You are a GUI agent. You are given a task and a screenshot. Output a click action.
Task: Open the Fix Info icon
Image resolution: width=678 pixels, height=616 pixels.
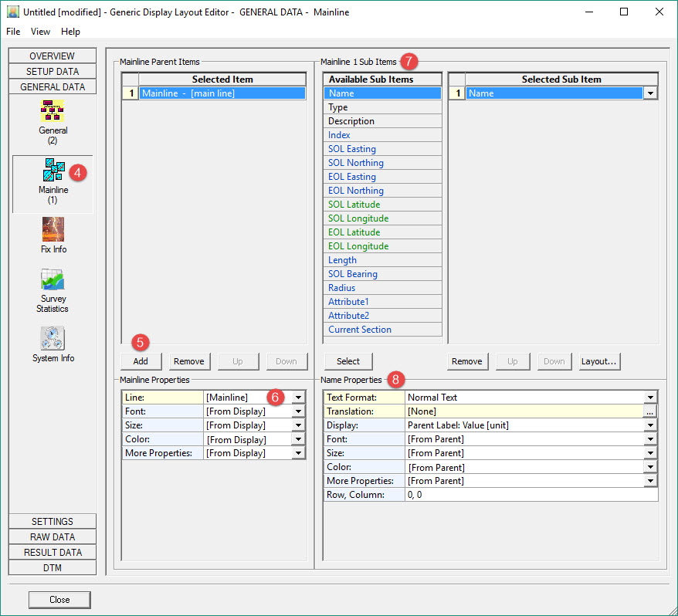click(53, 229)
